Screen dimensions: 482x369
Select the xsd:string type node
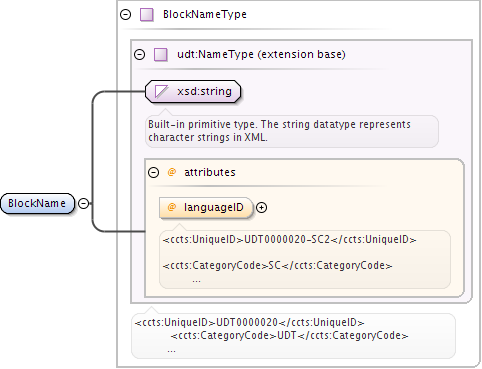pyautogui.click(x=193, y=91)
